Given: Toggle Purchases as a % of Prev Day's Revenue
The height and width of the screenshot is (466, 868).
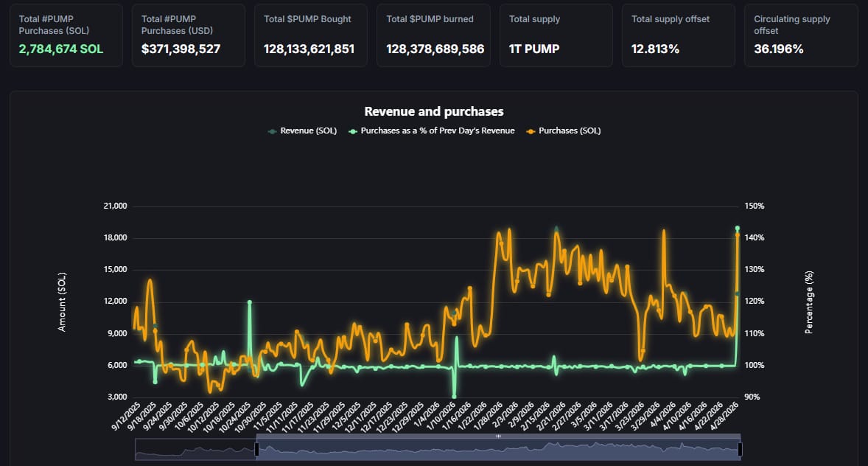Looking at the screenshot, I should (x=437, y=131).
